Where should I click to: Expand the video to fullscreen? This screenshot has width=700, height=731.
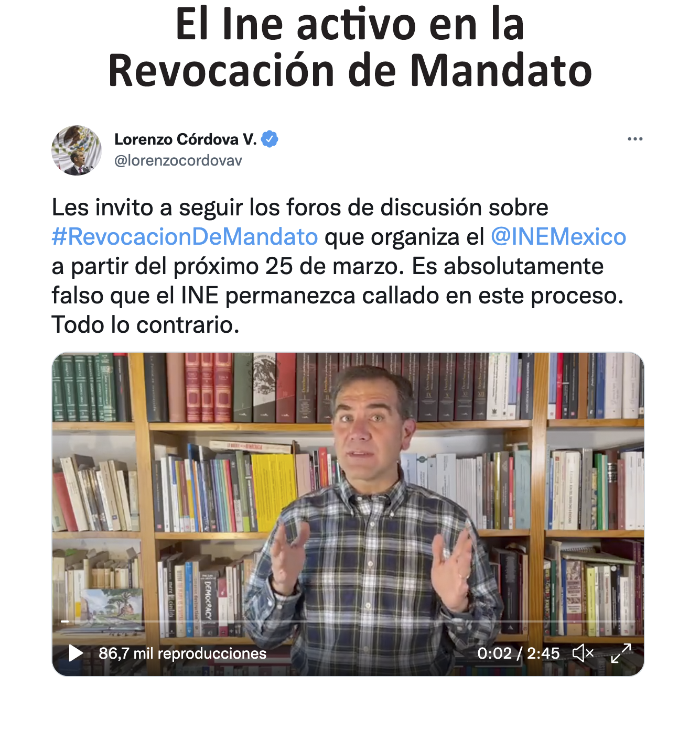(x=621, y=653)
